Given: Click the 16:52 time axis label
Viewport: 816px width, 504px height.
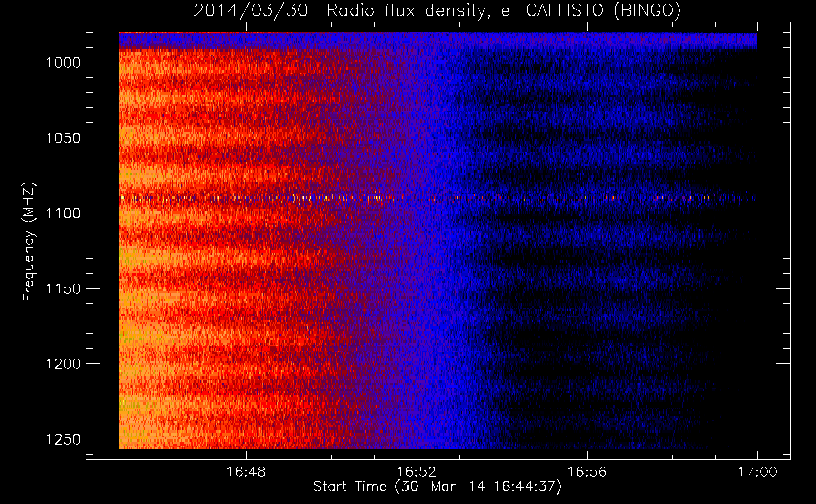Looking at the screenshot, I should tap(417, 472).
